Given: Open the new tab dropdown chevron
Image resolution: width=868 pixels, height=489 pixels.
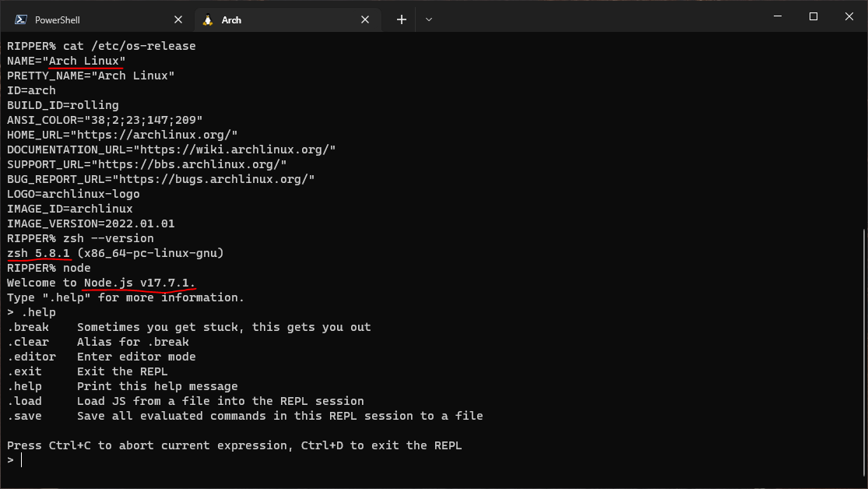Looking at the screenshot, I should click(429, 19).
